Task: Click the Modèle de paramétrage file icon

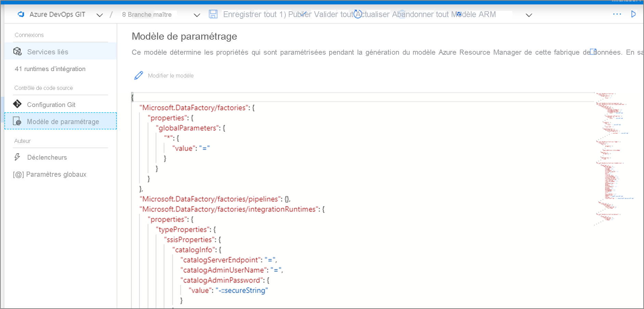Action: coord(17,121)
